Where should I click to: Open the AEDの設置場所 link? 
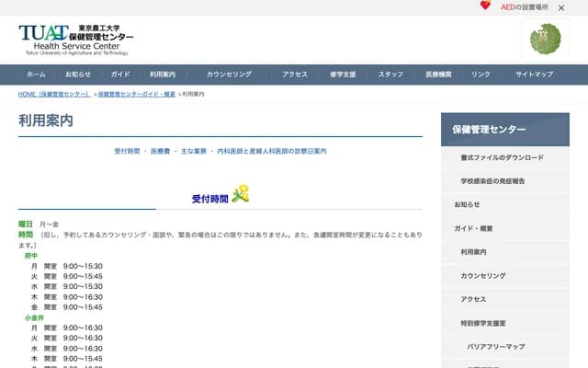[x=525, y=7]
